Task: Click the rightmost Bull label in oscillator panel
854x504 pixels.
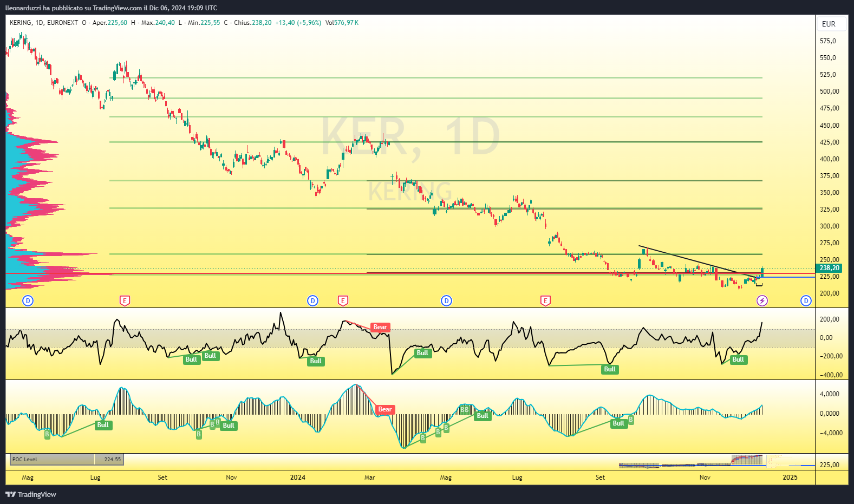Action: [x=738, y=359]
